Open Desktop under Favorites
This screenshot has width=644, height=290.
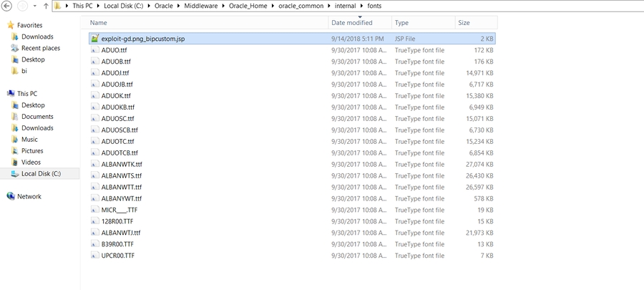[x=33, y=59]
